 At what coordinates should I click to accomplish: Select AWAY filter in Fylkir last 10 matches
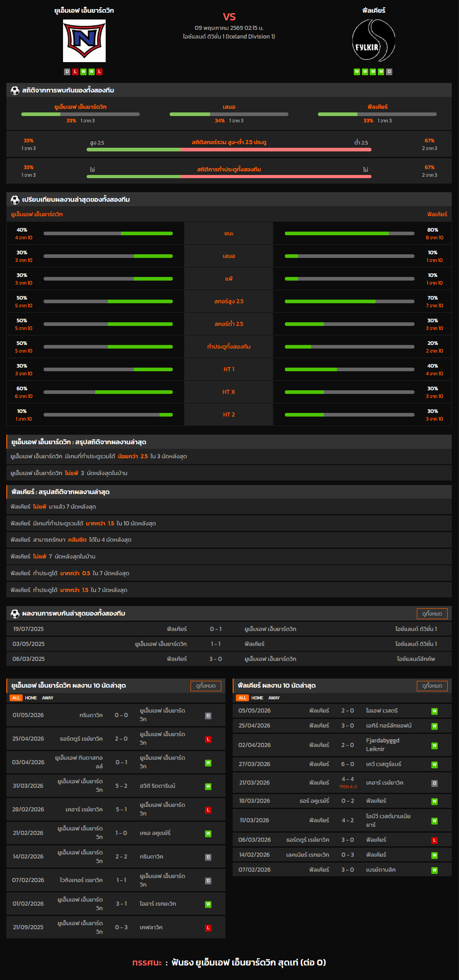pyautogui.click(x=274, y=698)
